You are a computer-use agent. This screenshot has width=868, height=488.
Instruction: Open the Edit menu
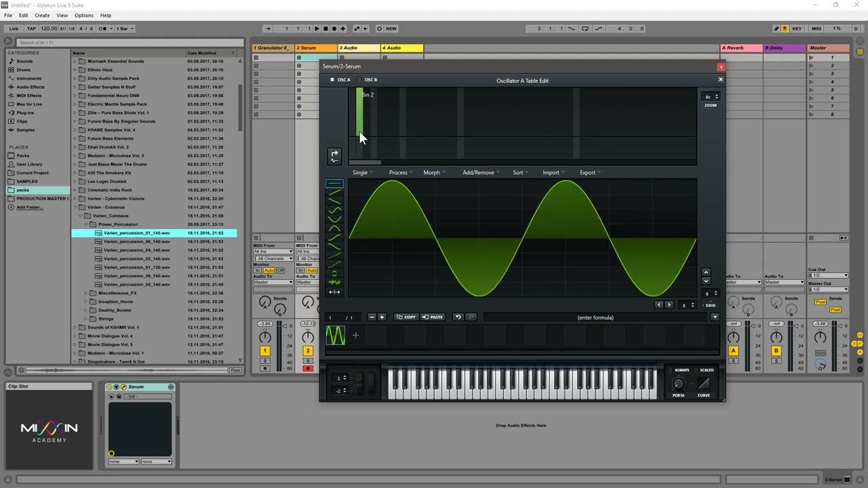[24, 15]
